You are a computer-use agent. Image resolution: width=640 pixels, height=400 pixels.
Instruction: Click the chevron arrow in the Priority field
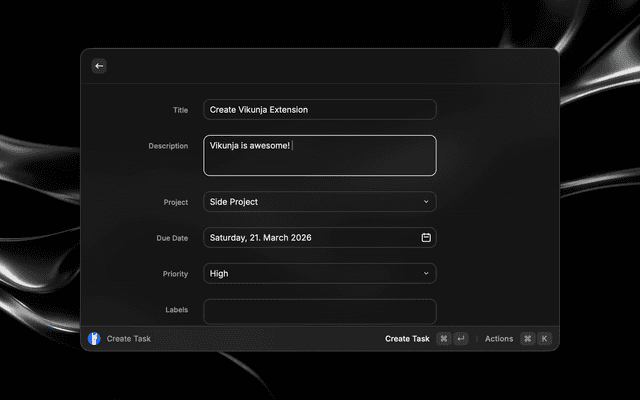pos(426,273)
